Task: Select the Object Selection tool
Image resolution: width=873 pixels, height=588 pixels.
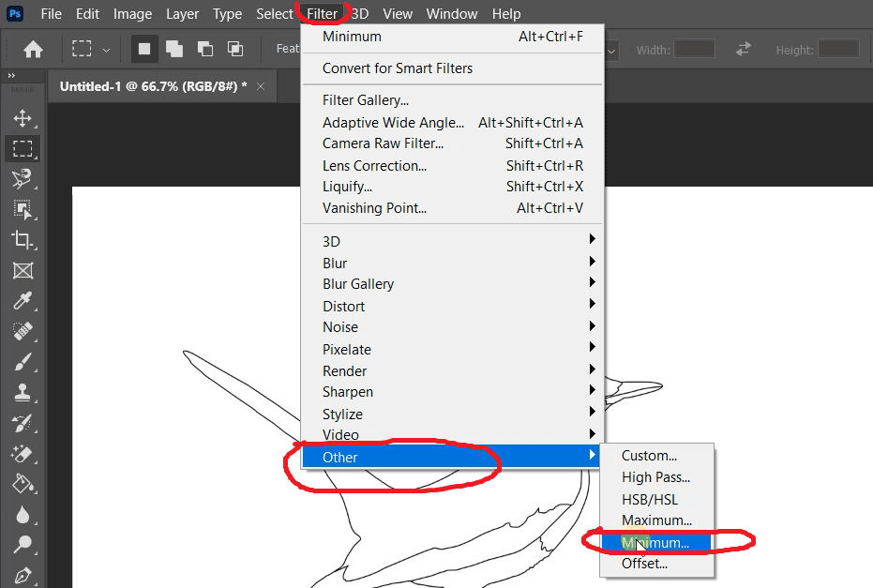Action: click(x=23, y=209)
